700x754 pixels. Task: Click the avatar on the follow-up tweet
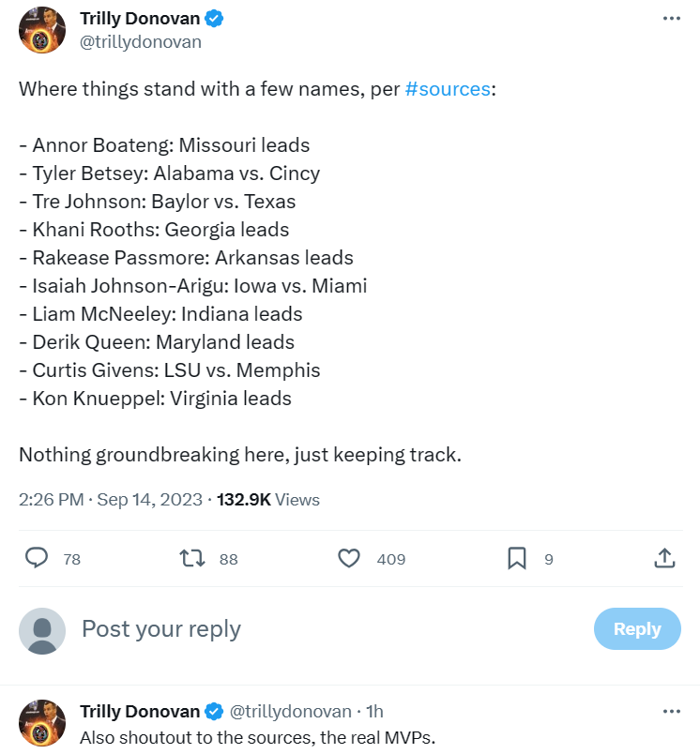click(42, 722)
